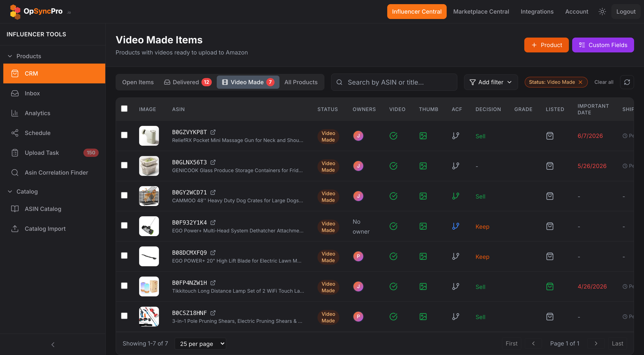This screenshot has height=355, width=644.
Task: Click the Last page button
Action: (617, 343)
